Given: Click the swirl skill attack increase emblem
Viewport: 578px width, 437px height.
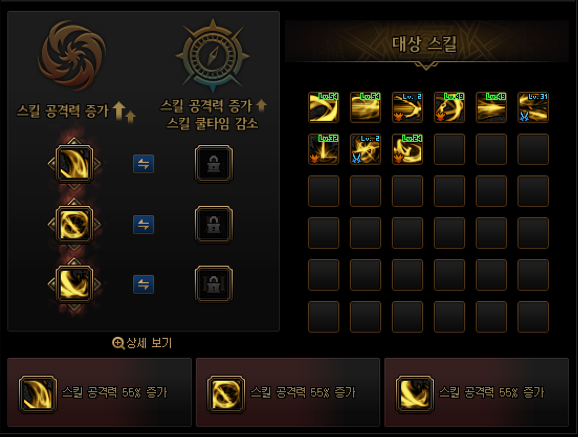Looking at the screenshot, I should click(x=72, y=55).
